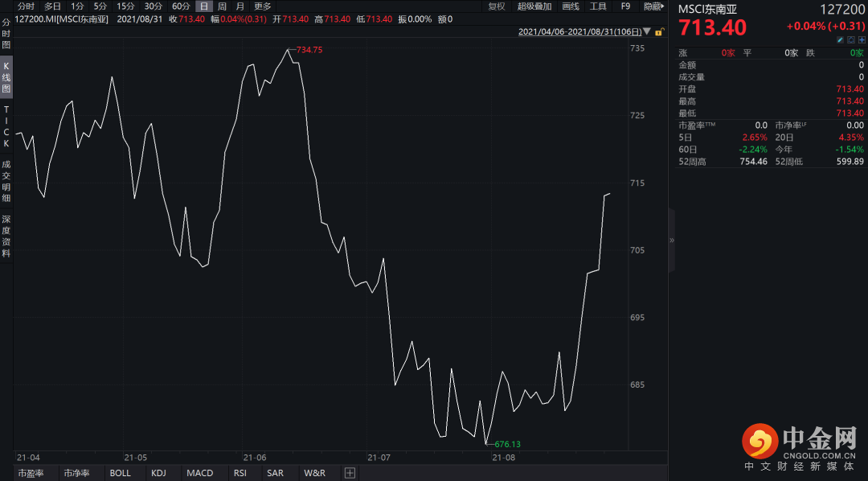Select the 15分 interval

click(125, 6)
